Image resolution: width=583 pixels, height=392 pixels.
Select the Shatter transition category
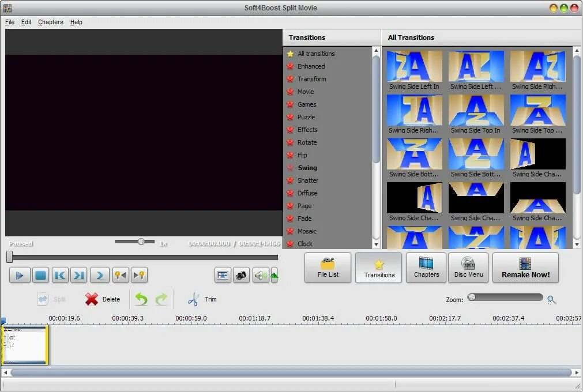pyautogui.click(x=307, y=180)
